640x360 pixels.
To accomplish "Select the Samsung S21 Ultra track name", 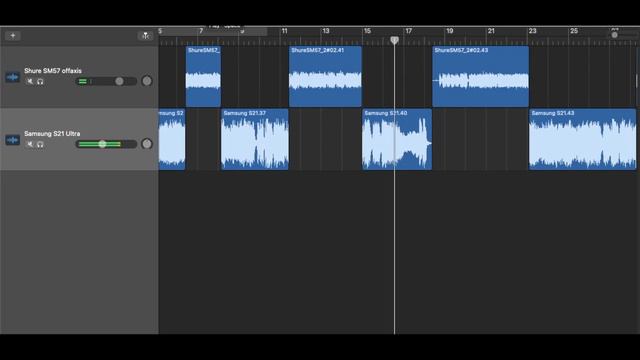I will click(52, 133).
